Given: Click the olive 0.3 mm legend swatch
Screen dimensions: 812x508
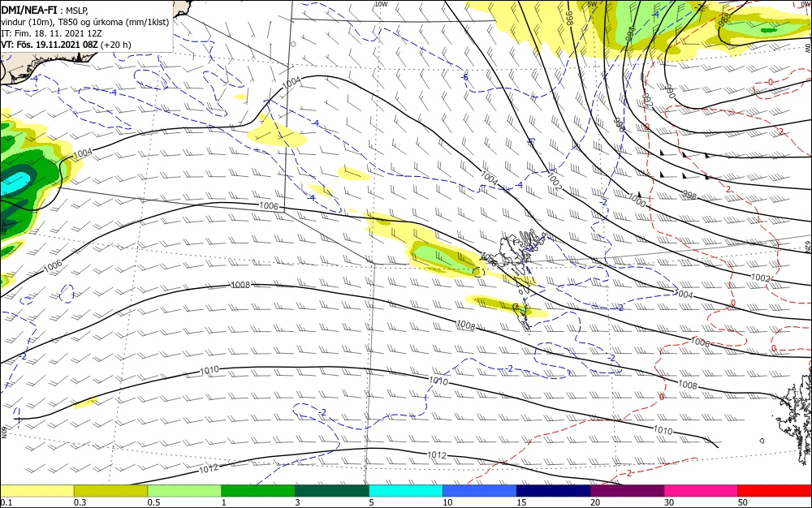Looking at the screenshot, I should [110, 491].
